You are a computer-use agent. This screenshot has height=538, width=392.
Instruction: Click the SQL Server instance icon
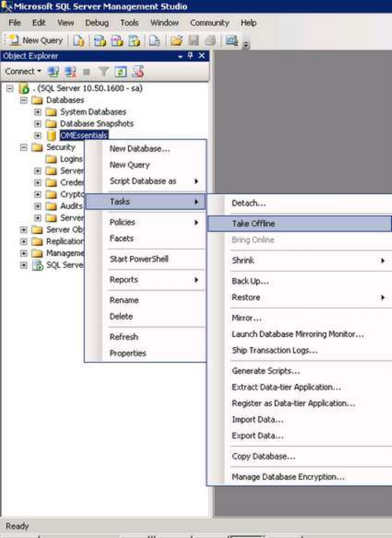pos(24,88)
